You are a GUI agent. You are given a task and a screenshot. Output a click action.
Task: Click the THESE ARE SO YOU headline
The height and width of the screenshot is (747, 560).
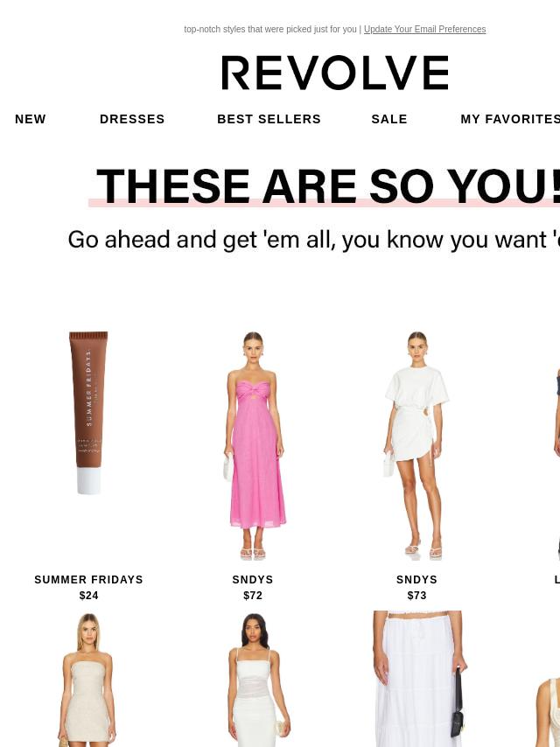[x=329, y=186]
